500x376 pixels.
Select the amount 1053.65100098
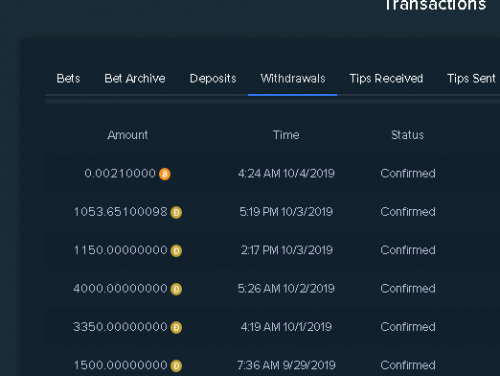tap(120, 212)
